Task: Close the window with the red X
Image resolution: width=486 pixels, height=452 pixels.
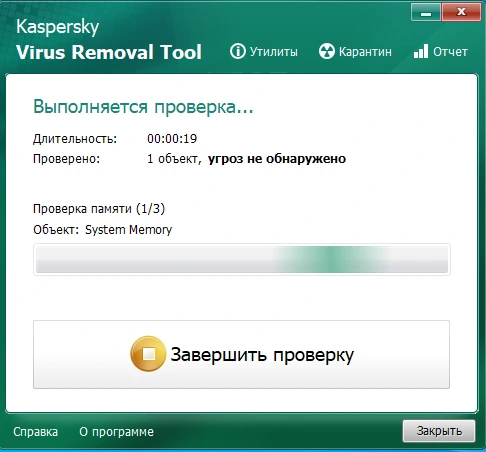Action: coord(461,12)
